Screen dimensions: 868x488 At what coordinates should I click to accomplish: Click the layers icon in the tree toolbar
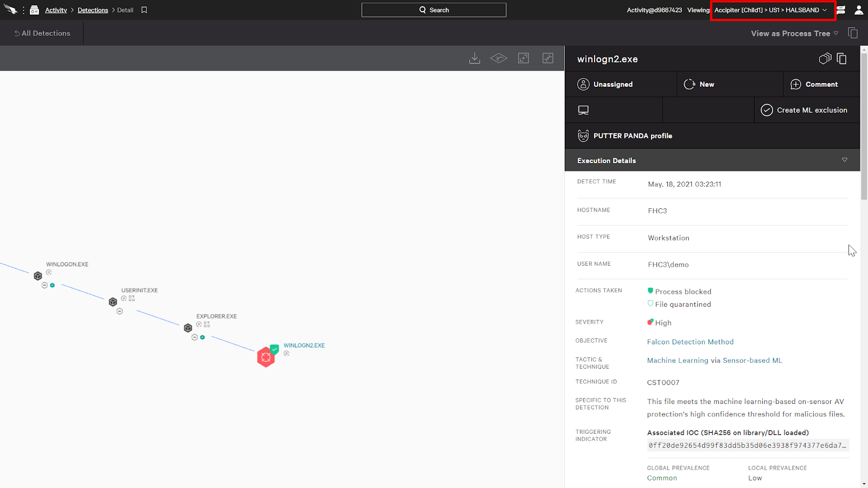point(499,58)
